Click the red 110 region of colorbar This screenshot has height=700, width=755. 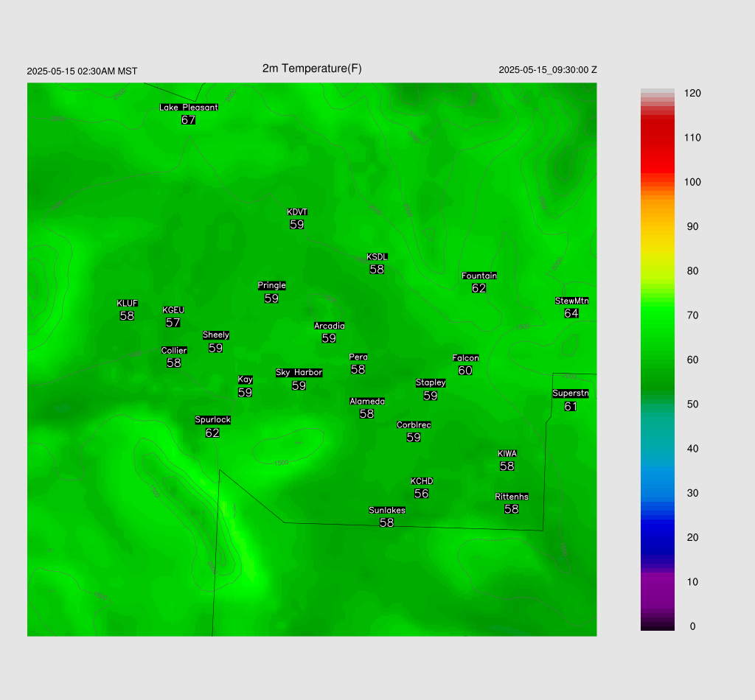(x=657, y=138)
